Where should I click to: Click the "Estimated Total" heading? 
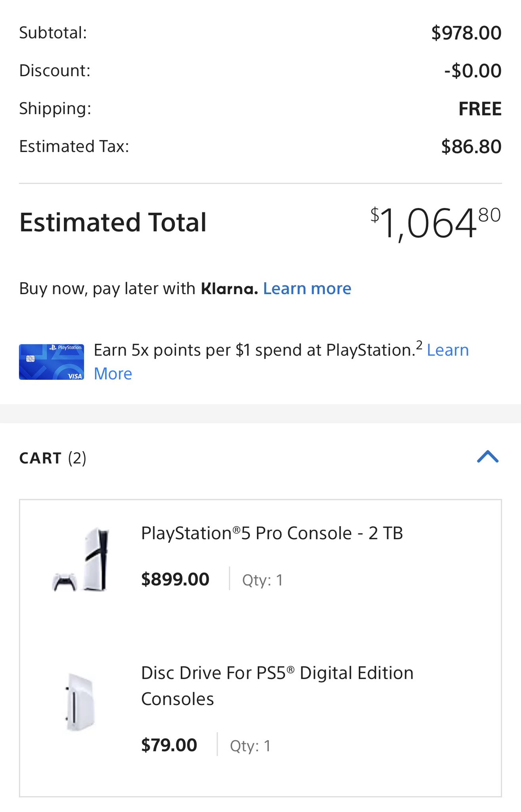tap(113, 222)
